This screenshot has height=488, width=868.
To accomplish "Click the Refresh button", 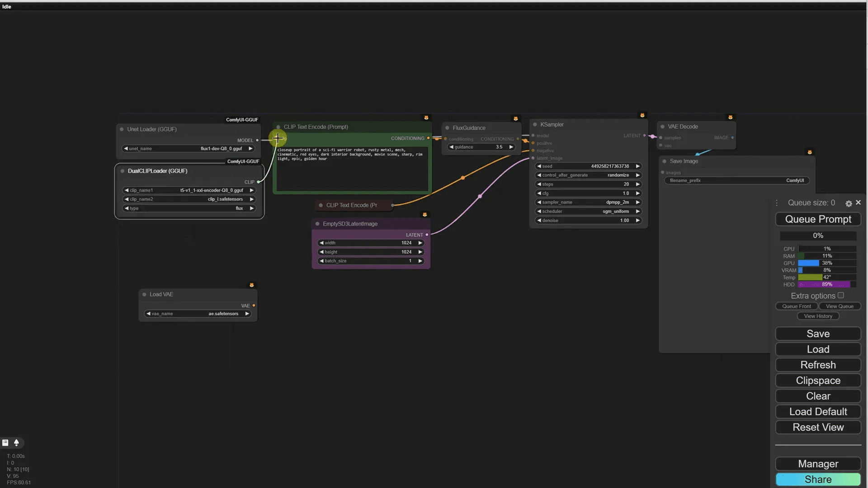I will click(x=818, y=365).
